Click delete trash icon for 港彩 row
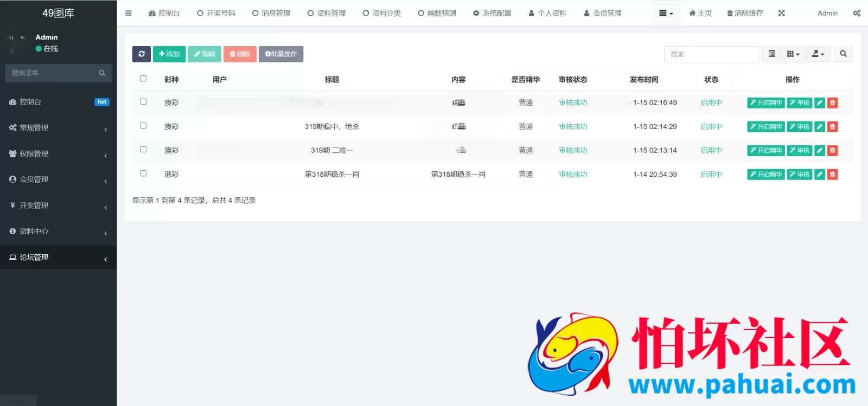The height and width of the screenshot is (406, 868). point(833,174)
